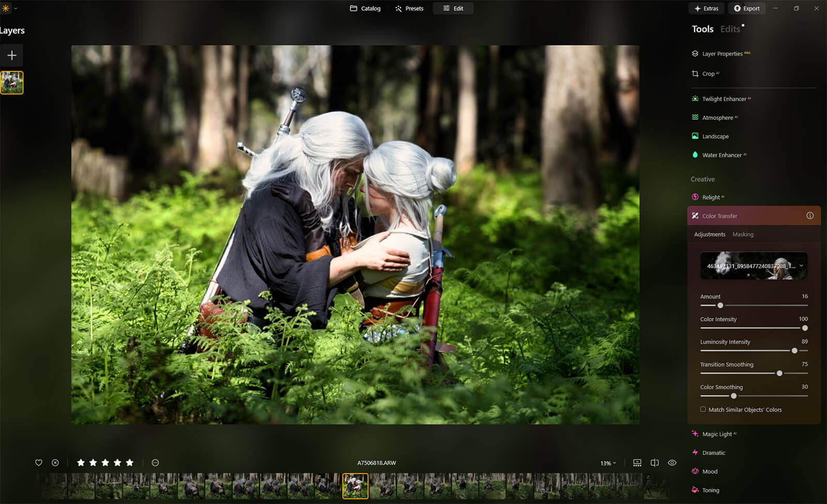Click the before/after compare icon

point(654,463)
